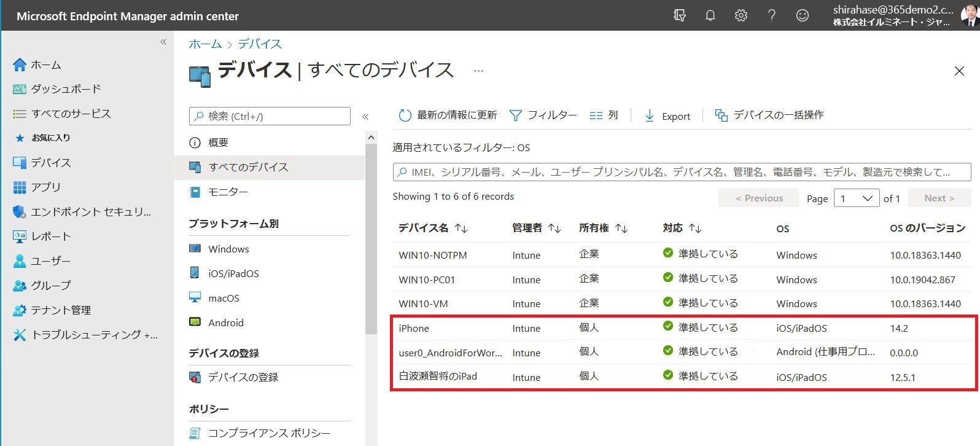Open the account profile avatar
The height and width of the screenshot is (446, 980).
point(970,15)
